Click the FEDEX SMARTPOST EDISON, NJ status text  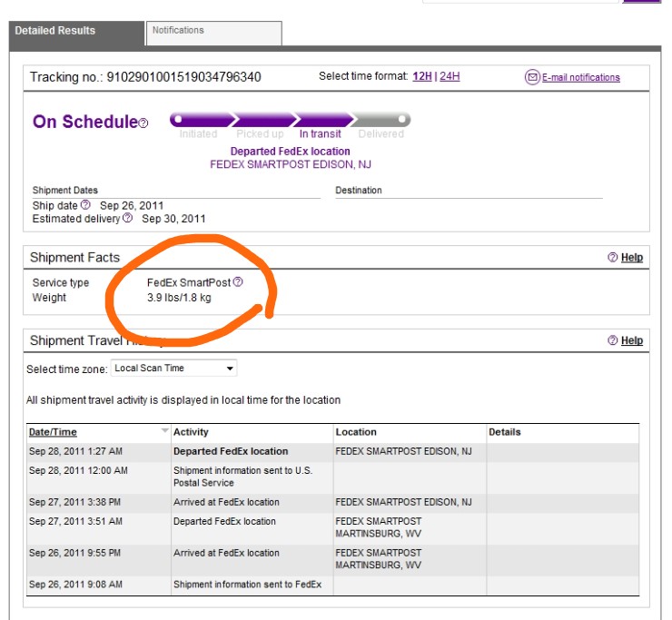click(x=291, y=164)
